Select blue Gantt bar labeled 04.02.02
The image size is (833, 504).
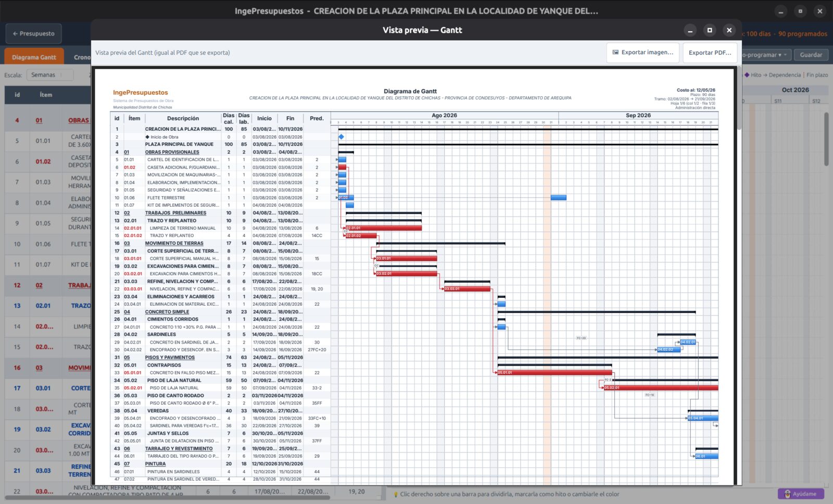coord(669,350)
